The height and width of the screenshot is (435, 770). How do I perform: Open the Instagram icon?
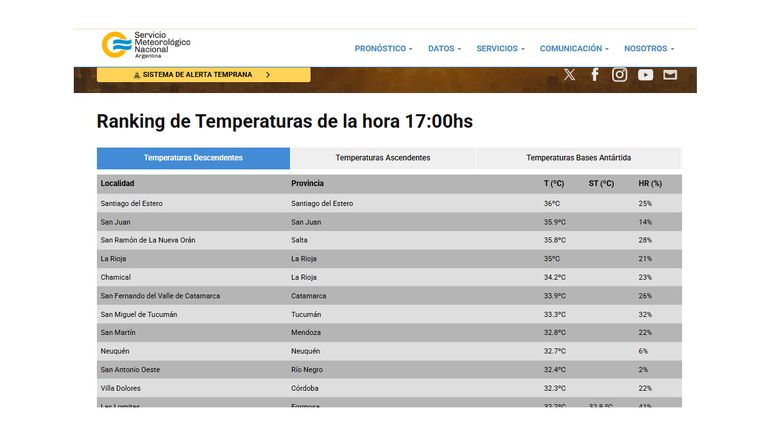tap(620, 75)
